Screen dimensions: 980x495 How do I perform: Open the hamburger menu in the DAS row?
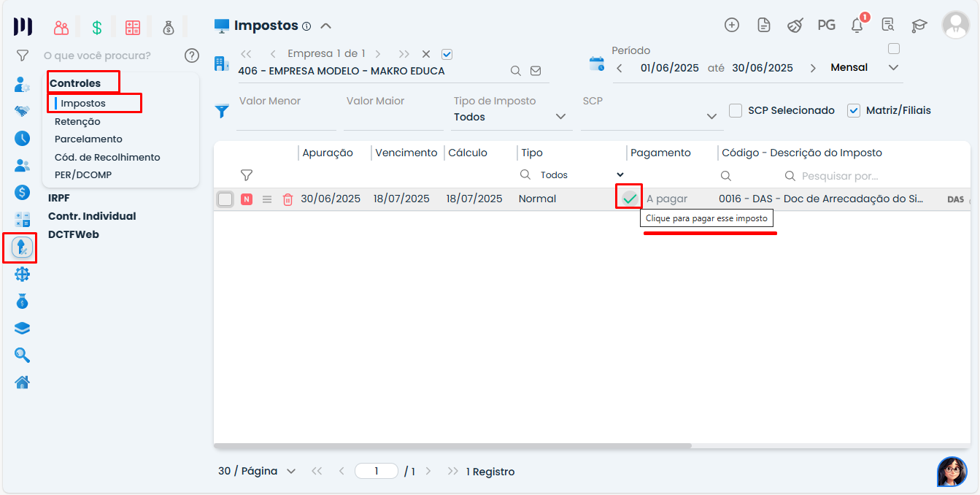(267, 199)
